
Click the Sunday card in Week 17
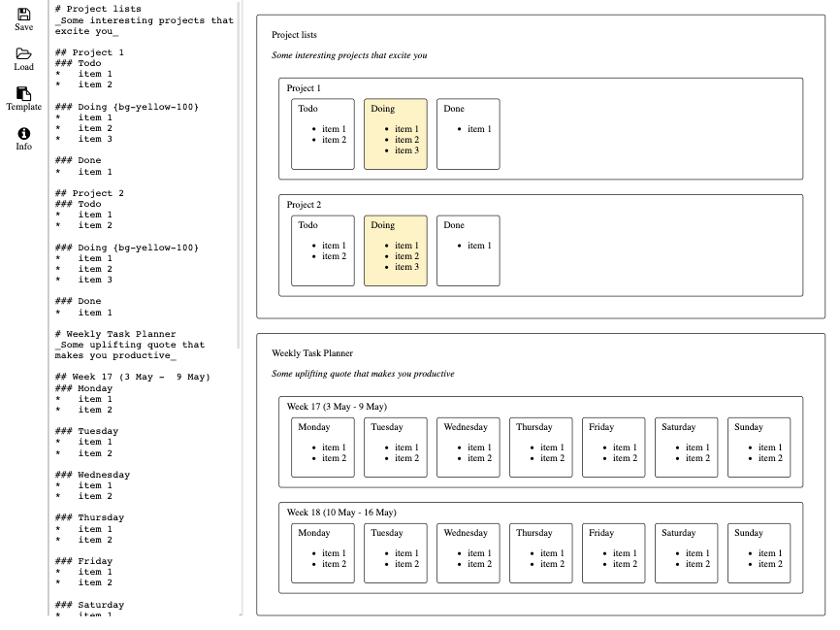[759, 447]
